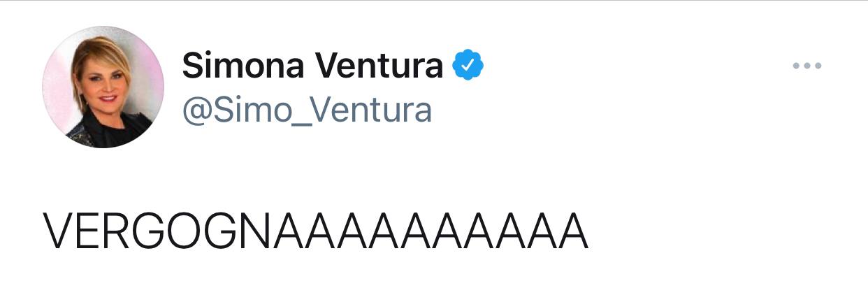Open the author's round avatar

[103, 87]
